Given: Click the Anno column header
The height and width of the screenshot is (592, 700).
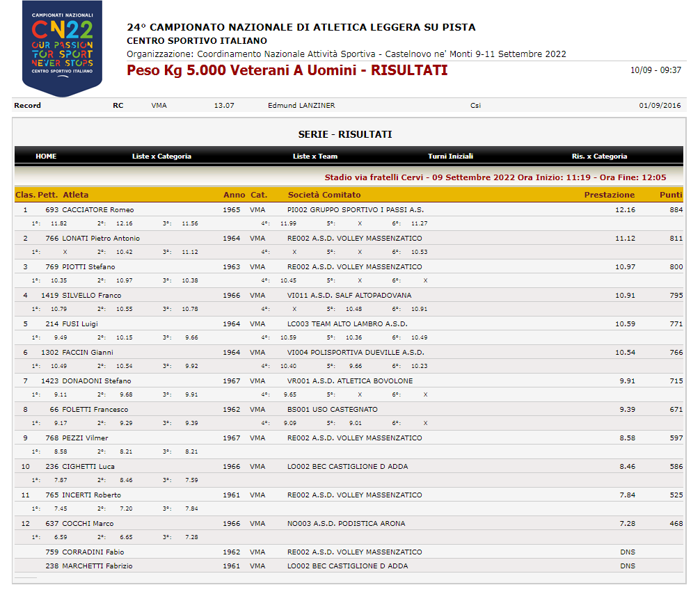Looking at the screenshot, I should (234, 195).
